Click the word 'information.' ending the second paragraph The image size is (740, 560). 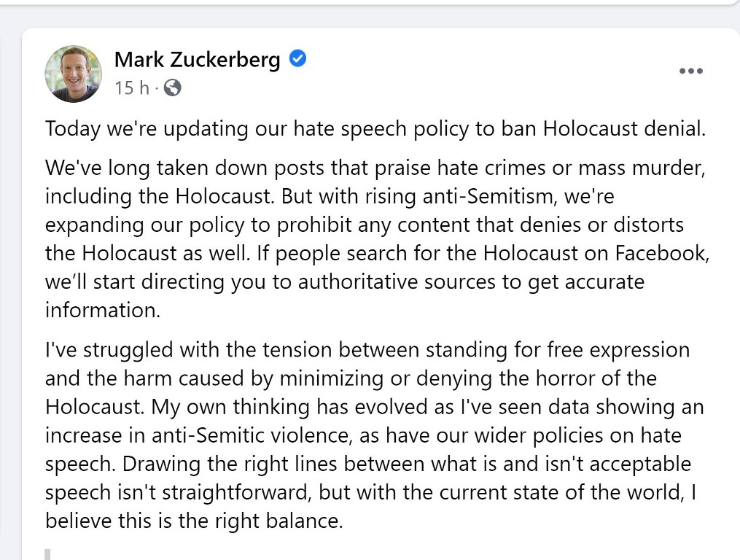[103, 310]
